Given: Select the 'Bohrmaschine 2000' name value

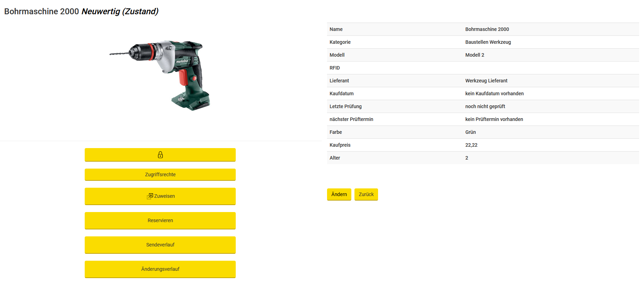Looking at the screenshot, I should pyautogui.click(x=487, y=29).
